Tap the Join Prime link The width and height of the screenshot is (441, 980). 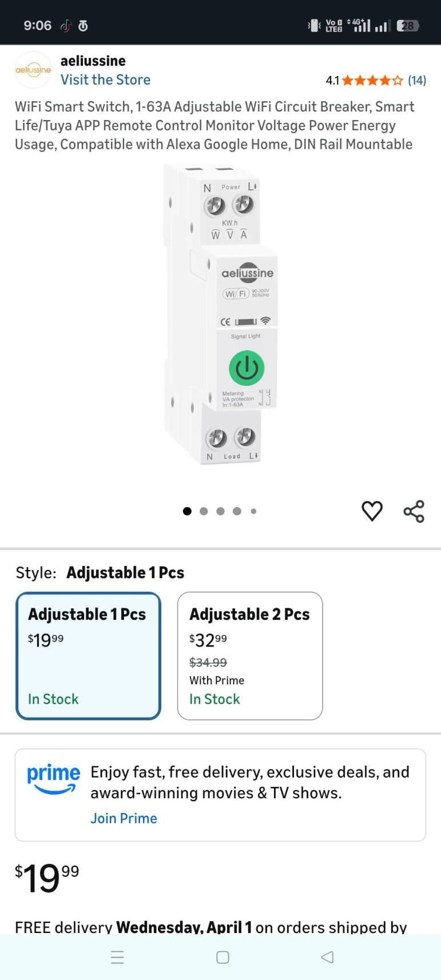[124, 818]
